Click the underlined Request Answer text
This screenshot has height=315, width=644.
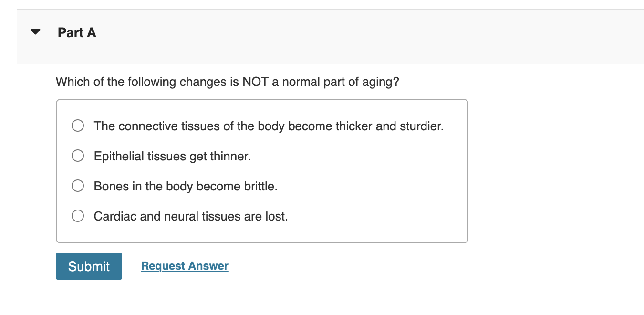[x=184, y=266]
